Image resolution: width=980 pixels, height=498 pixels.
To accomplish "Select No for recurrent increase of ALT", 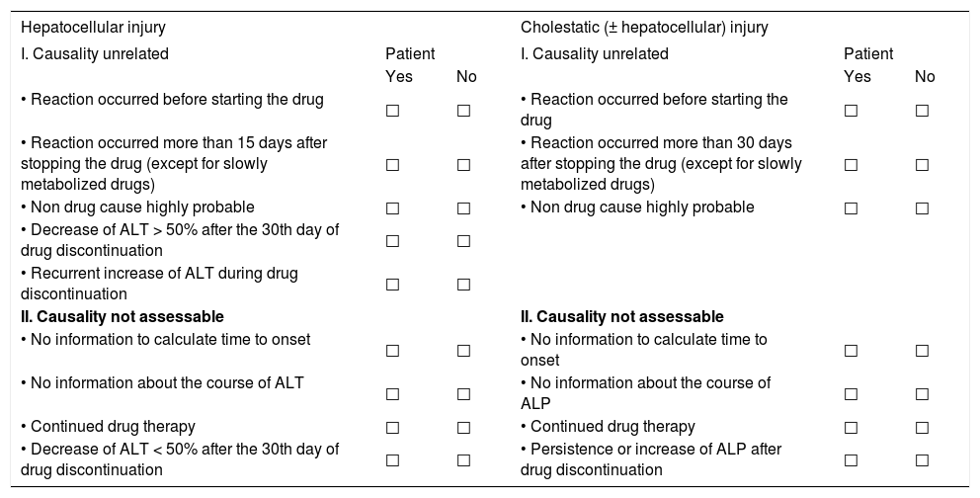I will click(463, 285).
